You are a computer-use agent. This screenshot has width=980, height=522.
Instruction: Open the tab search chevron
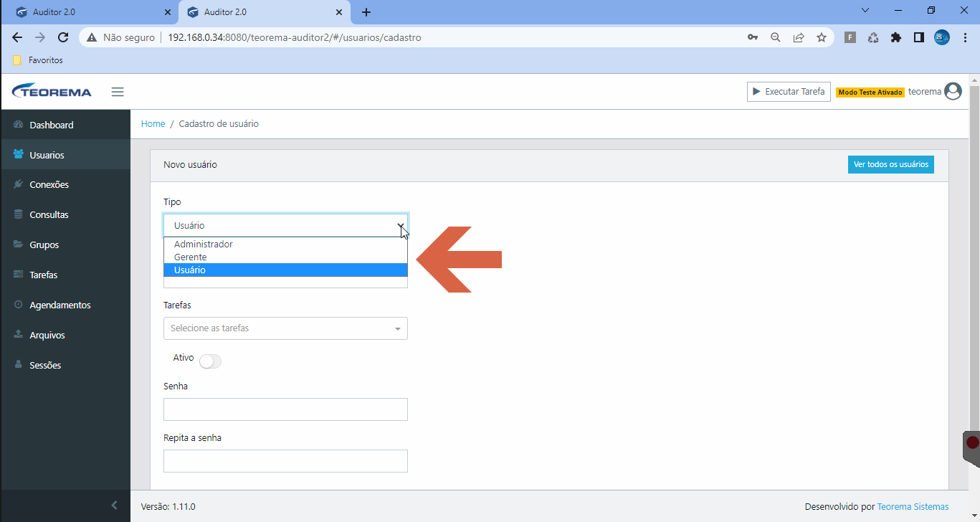[x=865, y=11]
